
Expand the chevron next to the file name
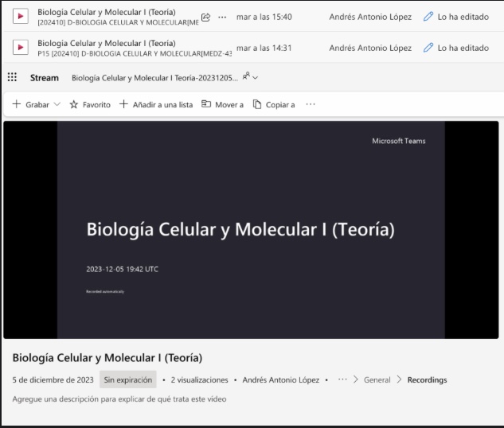(x=256, y=78)
